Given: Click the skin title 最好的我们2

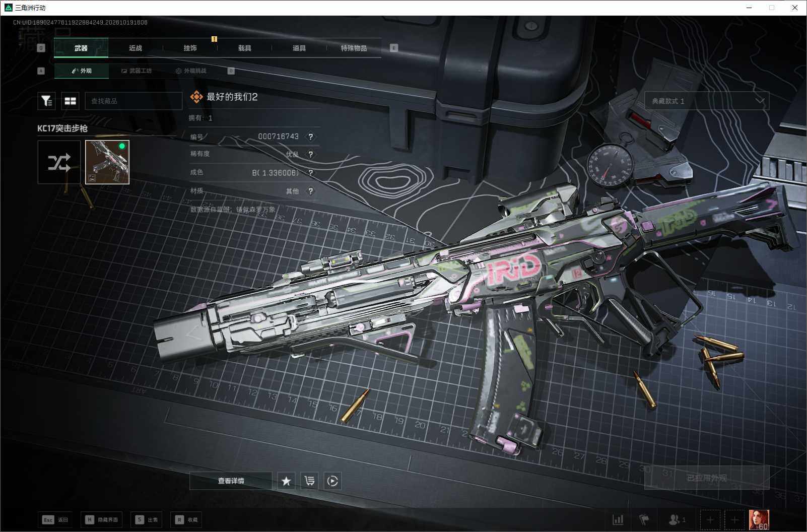Looking at the screenshot, I should pos(232,97).
